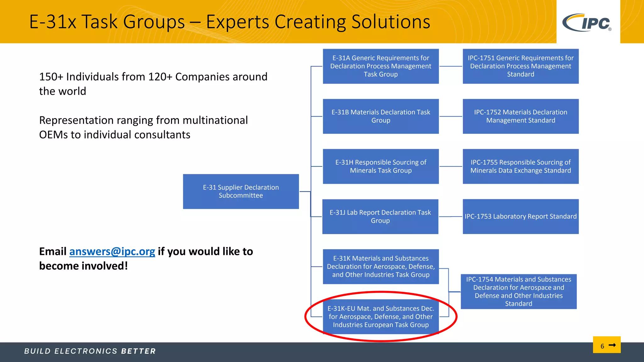Click IPC-1753 Laboratory Report Standard box

[521, 217]
